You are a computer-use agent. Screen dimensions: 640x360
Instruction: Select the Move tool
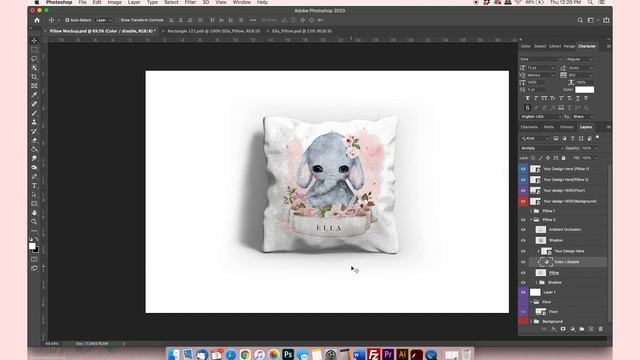pyautogui.click(x=34, y=40)
